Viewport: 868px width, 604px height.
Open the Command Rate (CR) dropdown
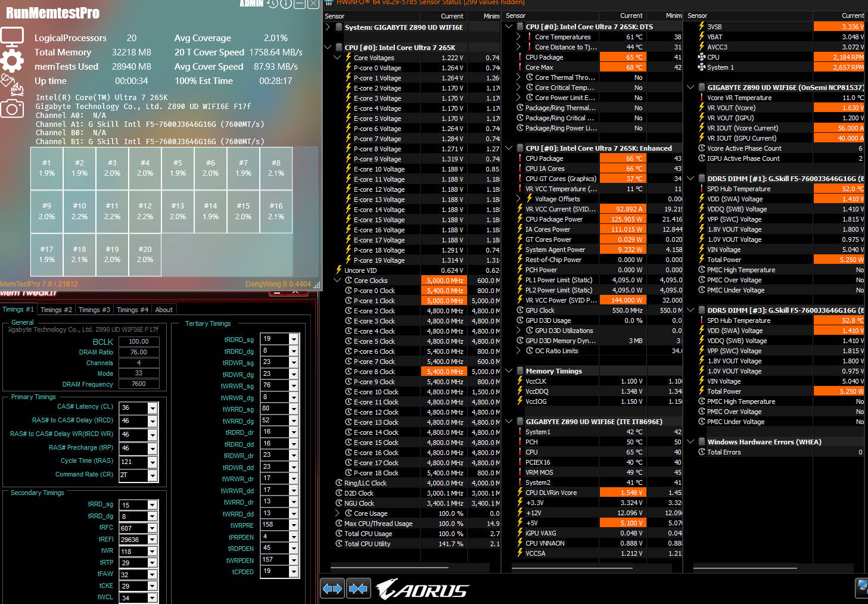pyautogui.click(x=153, y=475)
